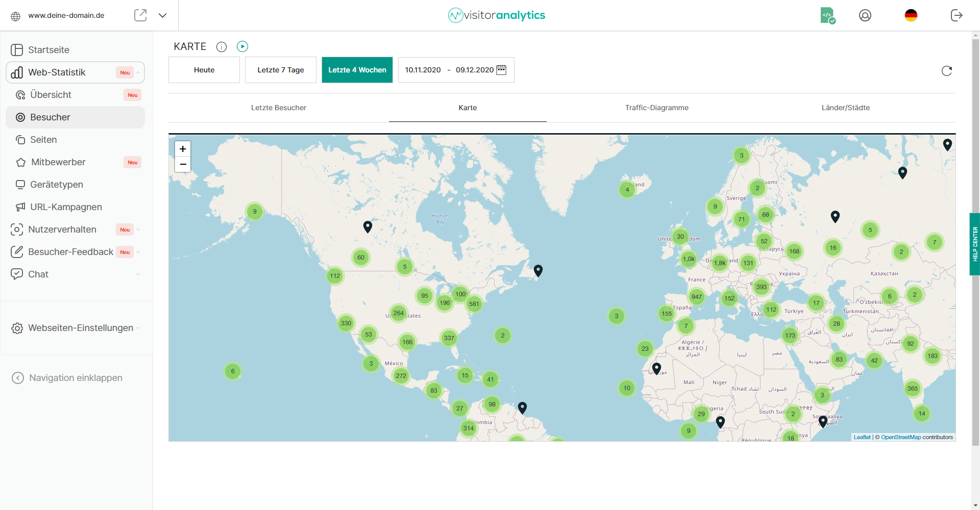This screenshot has width=980, height=510.
Task: Play the tutorial video icon beside KARTE
Action: 242,46
